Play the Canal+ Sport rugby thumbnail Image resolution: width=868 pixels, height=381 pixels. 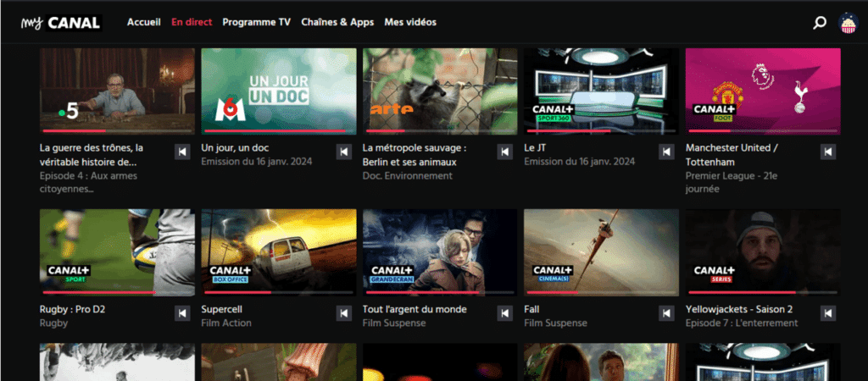point(117,252)
